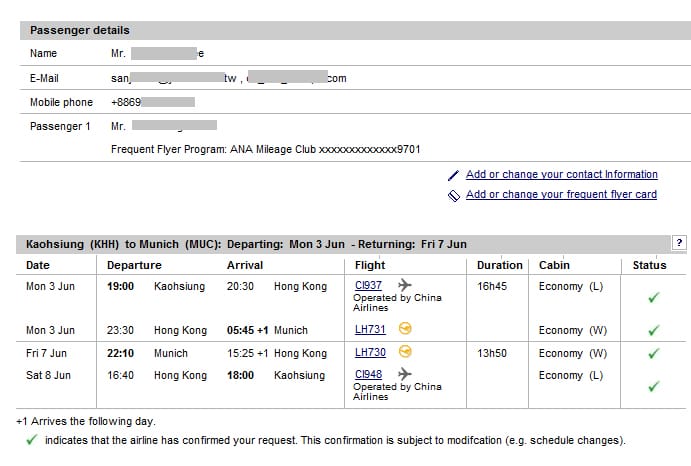
Task: Click the Lufthansa logo beside LH730
Action: (x=405, y=352)
